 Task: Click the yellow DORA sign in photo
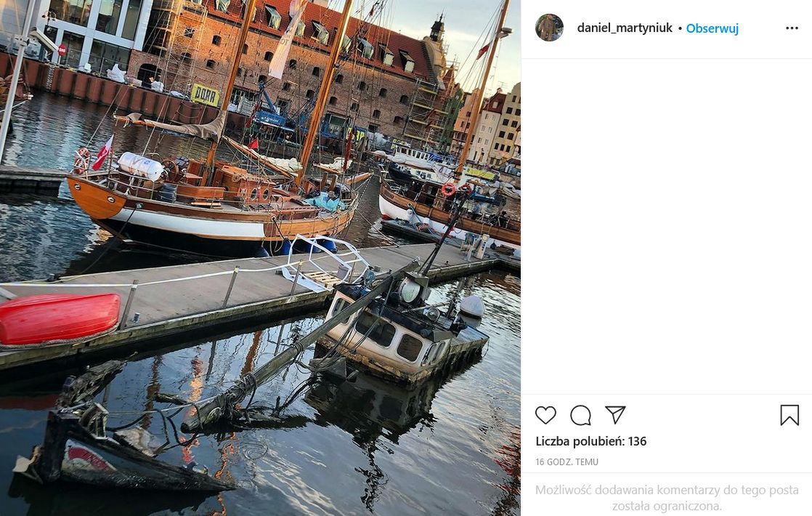point(205,94)
